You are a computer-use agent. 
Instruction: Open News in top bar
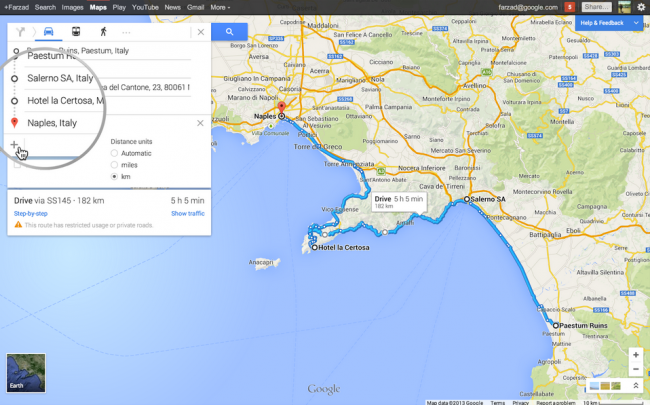(172, 7)
